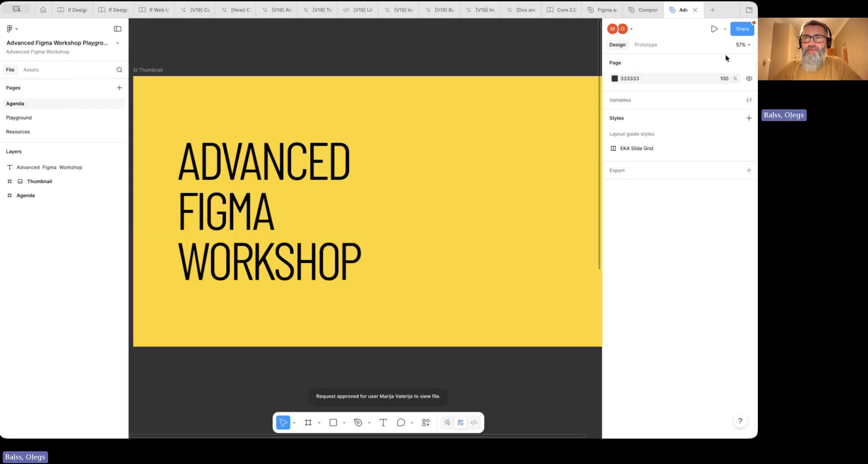Select the Text tool
This screenshot has width=868, height=464.
coord(383,423)
